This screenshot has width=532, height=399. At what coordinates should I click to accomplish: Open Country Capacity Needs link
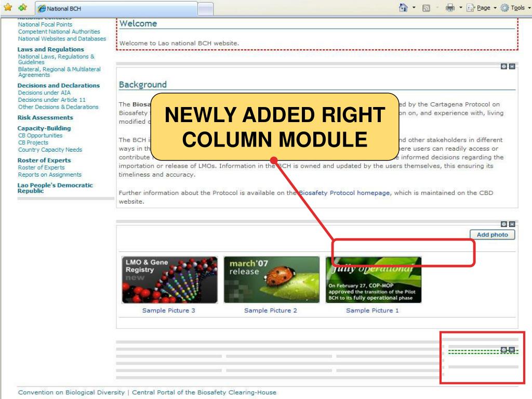click(50, 150)
